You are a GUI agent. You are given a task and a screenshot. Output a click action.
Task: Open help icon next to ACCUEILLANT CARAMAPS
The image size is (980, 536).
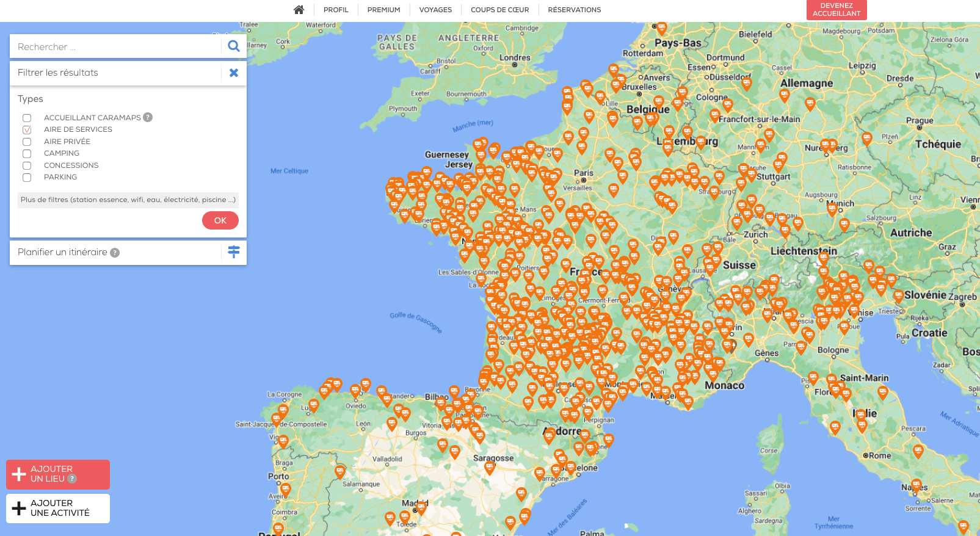148,117
